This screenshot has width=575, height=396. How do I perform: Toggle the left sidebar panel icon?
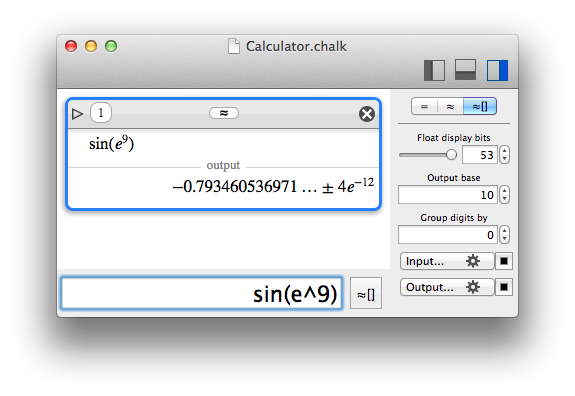(x=434, y=70)
